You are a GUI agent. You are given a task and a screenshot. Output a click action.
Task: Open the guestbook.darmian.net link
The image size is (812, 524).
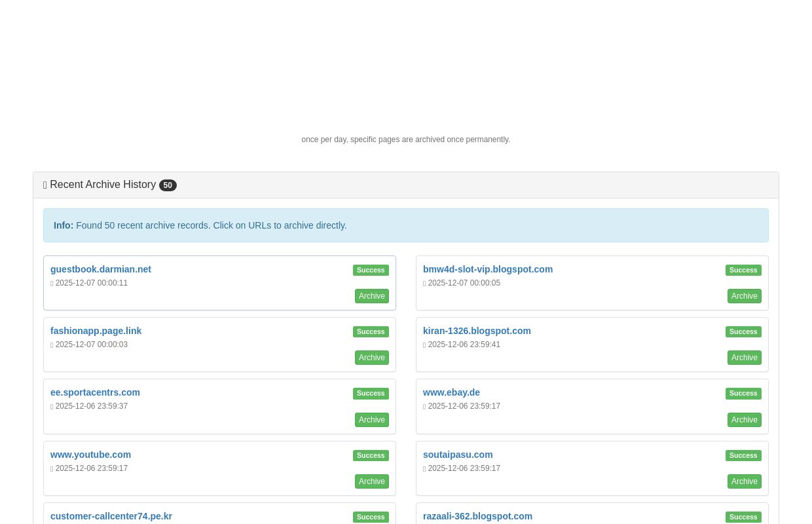click(x=101, y=269)
